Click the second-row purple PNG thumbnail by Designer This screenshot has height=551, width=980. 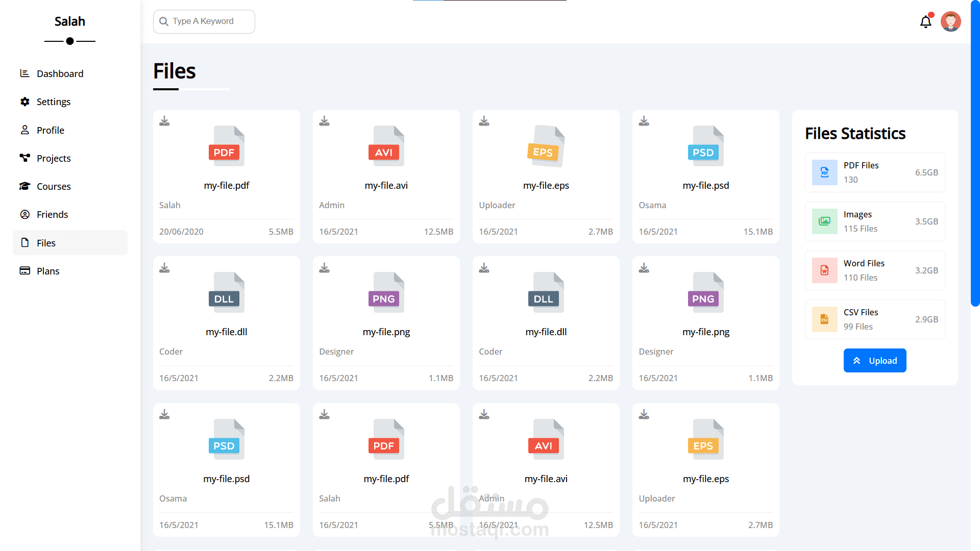click(x=386, y=293)
